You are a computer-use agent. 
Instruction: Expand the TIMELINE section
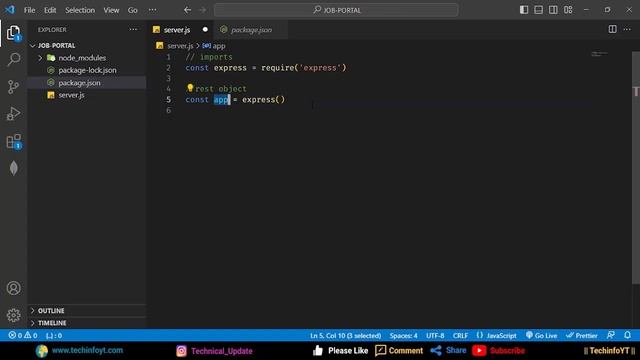point(87,323)
